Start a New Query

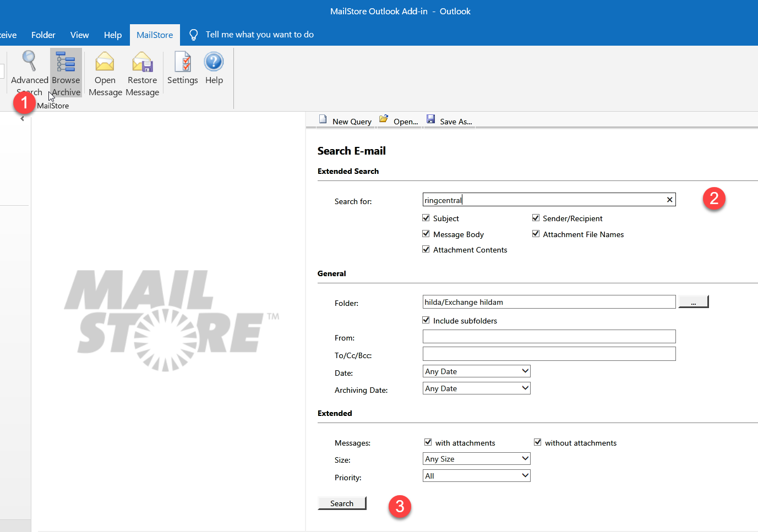tap(346, 121)
